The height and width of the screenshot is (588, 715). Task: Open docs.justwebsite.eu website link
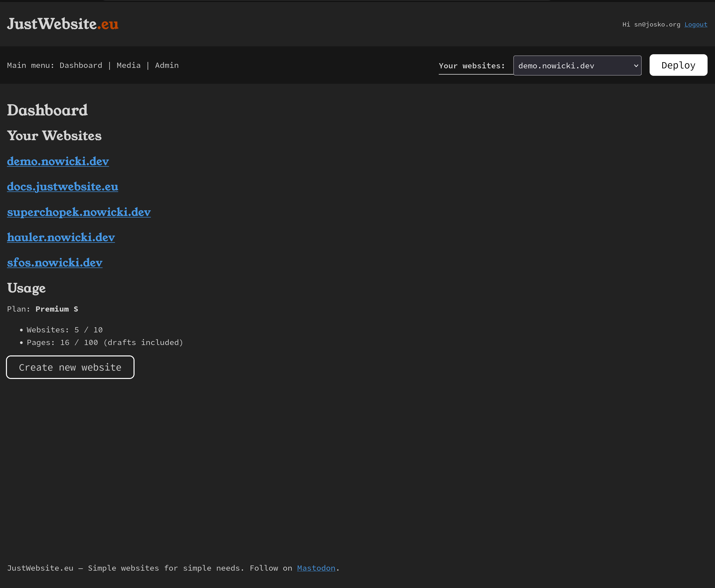click(63, 187)
